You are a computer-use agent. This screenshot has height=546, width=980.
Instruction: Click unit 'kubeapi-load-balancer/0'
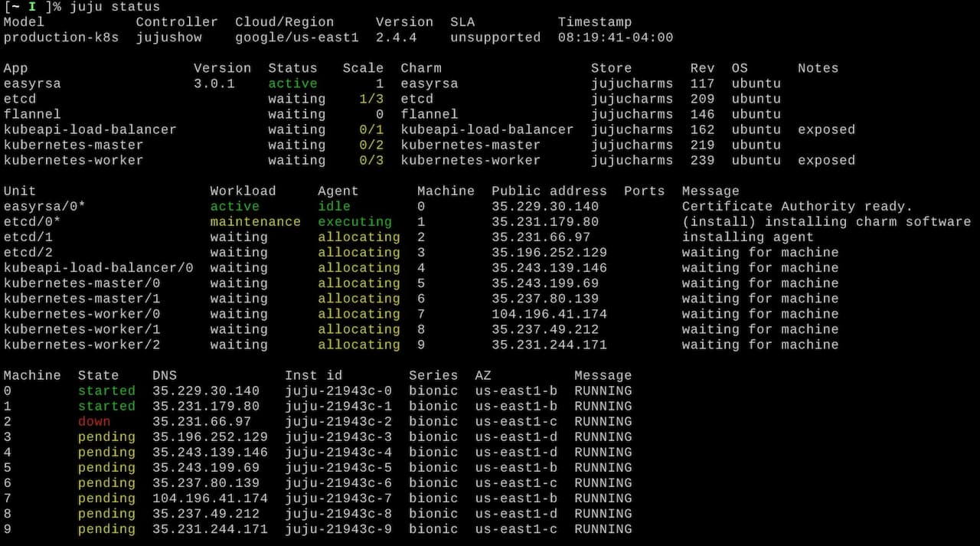coord(99,267)
